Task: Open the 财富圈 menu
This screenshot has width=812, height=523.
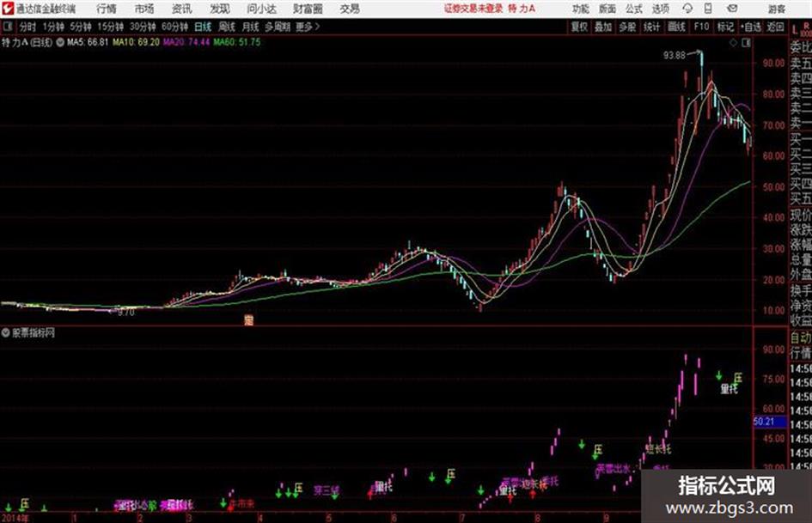Action: [308, 9]
